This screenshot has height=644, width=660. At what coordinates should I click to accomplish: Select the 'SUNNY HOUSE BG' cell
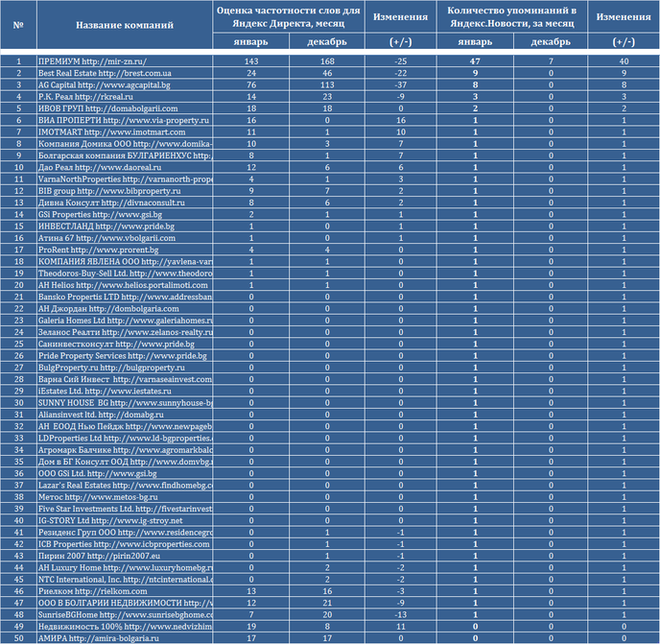click(x=125, y=403)
